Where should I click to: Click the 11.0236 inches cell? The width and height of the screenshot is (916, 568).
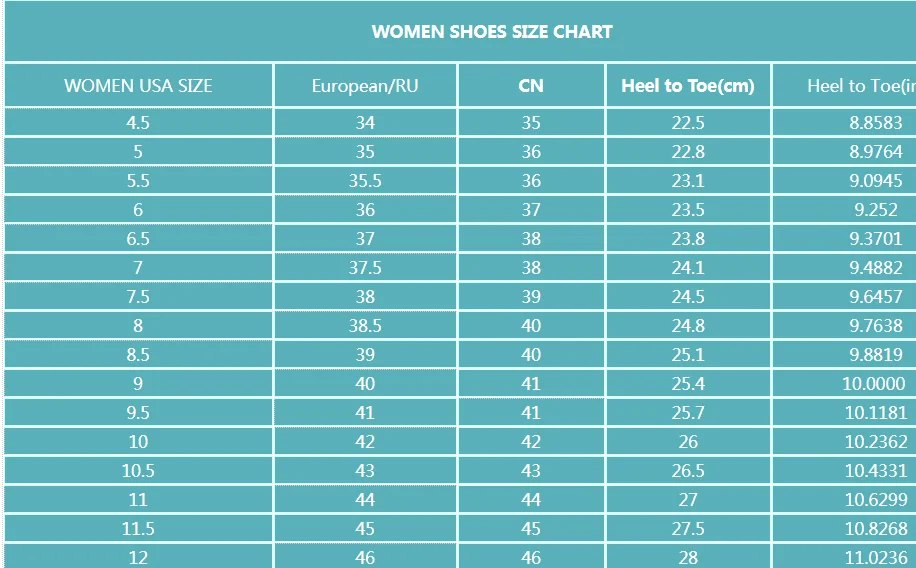[876, 558]
